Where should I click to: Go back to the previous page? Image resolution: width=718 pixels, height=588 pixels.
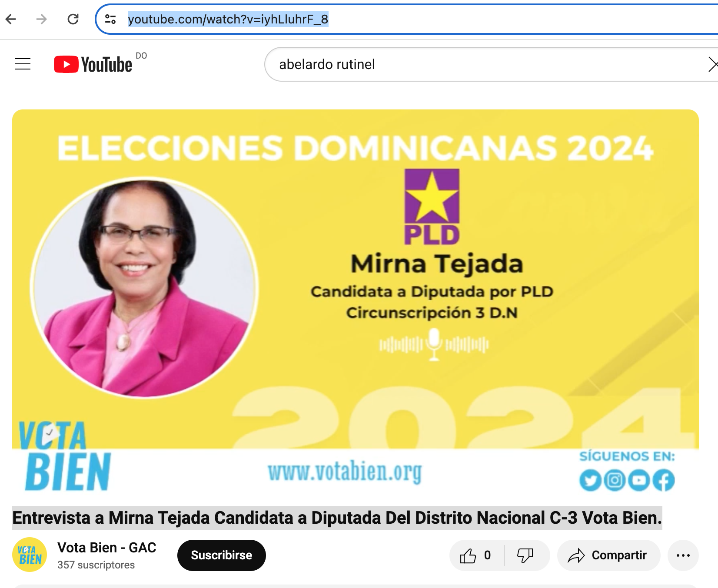click(11, 19)
